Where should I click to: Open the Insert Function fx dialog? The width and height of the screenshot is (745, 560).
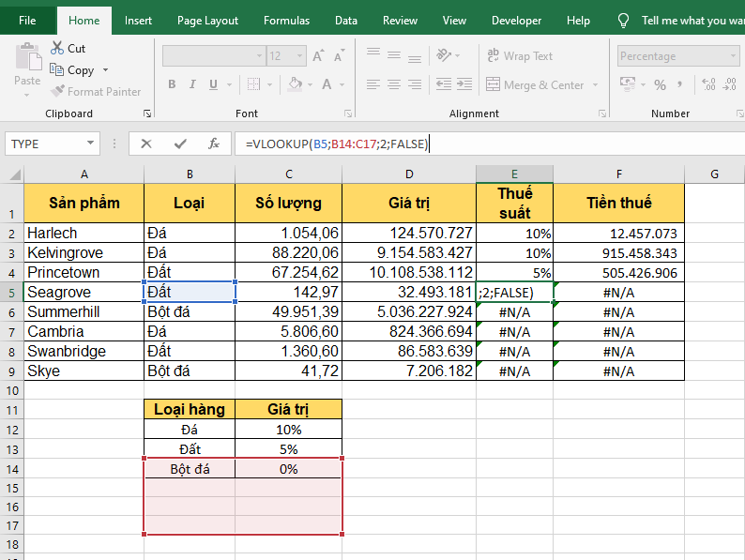(214, 144)
